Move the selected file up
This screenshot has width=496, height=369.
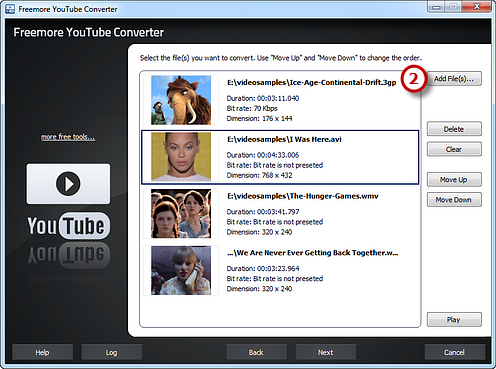(x=454, y=180)
